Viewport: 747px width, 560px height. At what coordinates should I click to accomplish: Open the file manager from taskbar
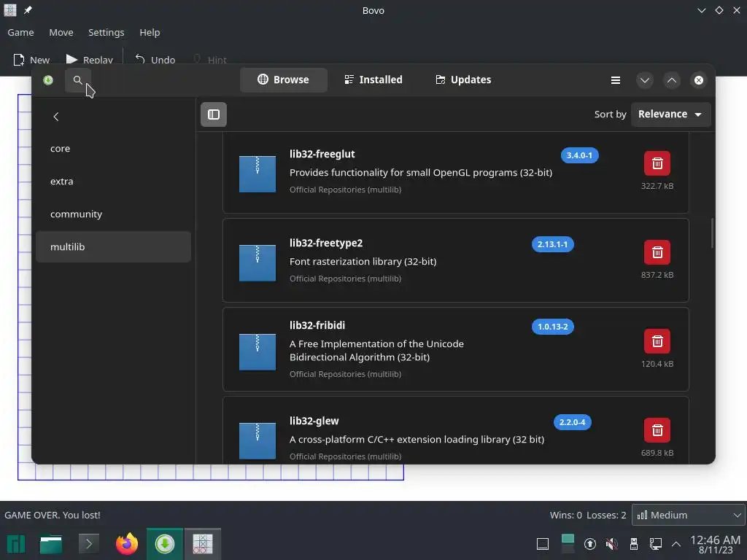coord(51,544)
